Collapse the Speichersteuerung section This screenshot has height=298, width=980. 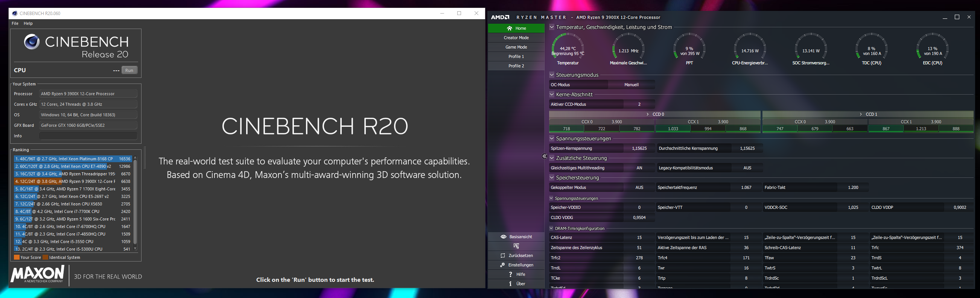coord(552,178)
